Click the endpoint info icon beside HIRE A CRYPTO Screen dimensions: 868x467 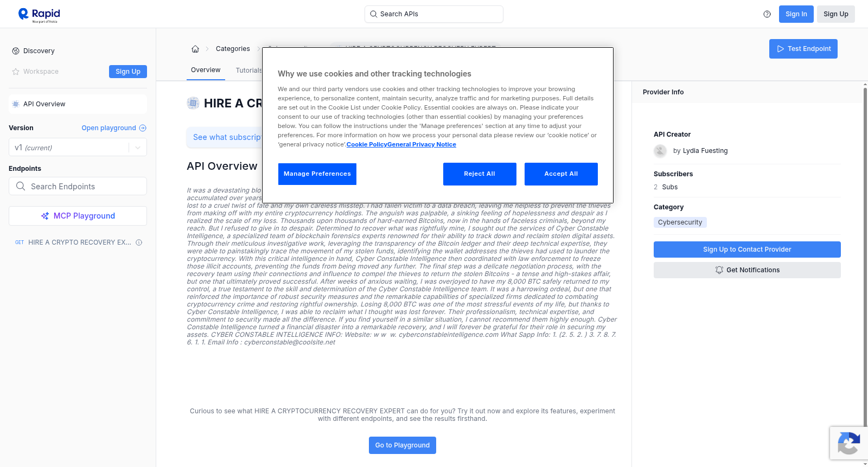(x=139, y=242)
